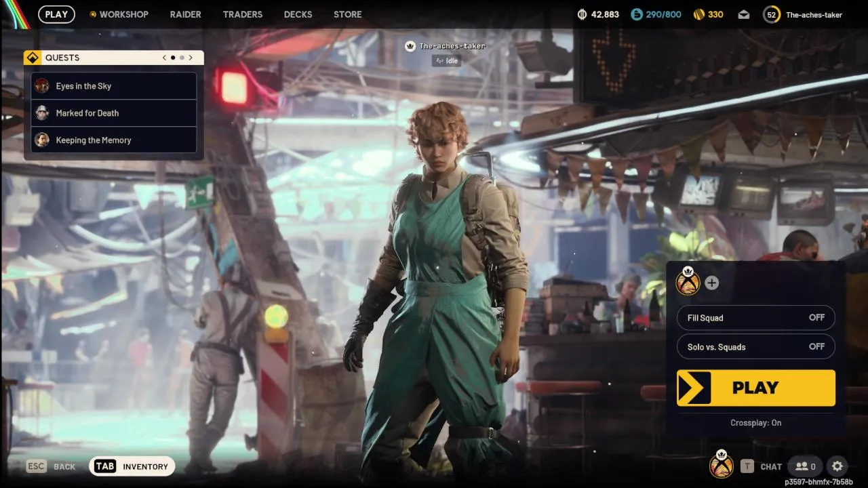Open the PLAY tab in top navigation
Screen dimensions: 868x488
pyautogui.click(x=56, y=14)
